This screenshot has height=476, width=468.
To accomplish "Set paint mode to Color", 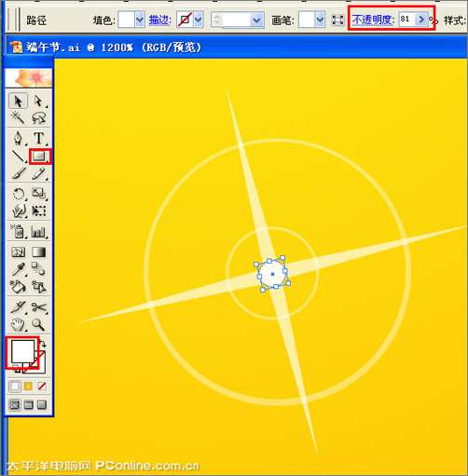I will tap(15, 387).
